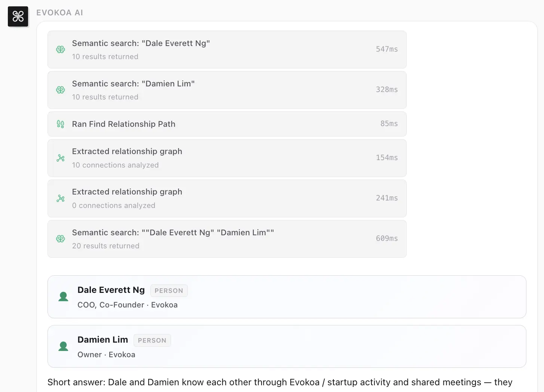Click brain icon beside combined names search
The image size is (544, 392).
coord(61,239)
